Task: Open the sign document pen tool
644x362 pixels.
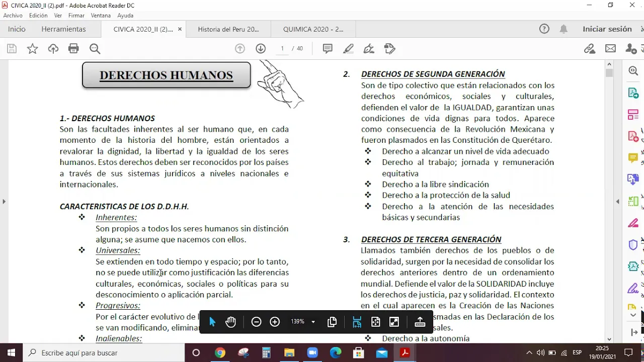Action: pyautogui.click(x=369, y=49)
